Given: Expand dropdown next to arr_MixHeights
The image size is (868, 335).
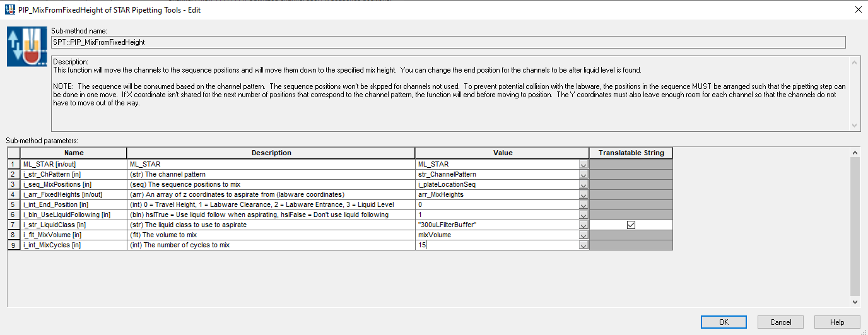Looking at the screenshot, I should 584,195.
